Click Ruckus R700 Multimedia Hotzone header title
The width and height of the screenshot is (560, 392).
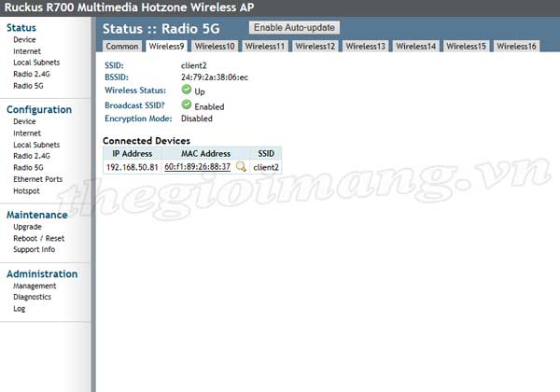click(x=129, y=7)
